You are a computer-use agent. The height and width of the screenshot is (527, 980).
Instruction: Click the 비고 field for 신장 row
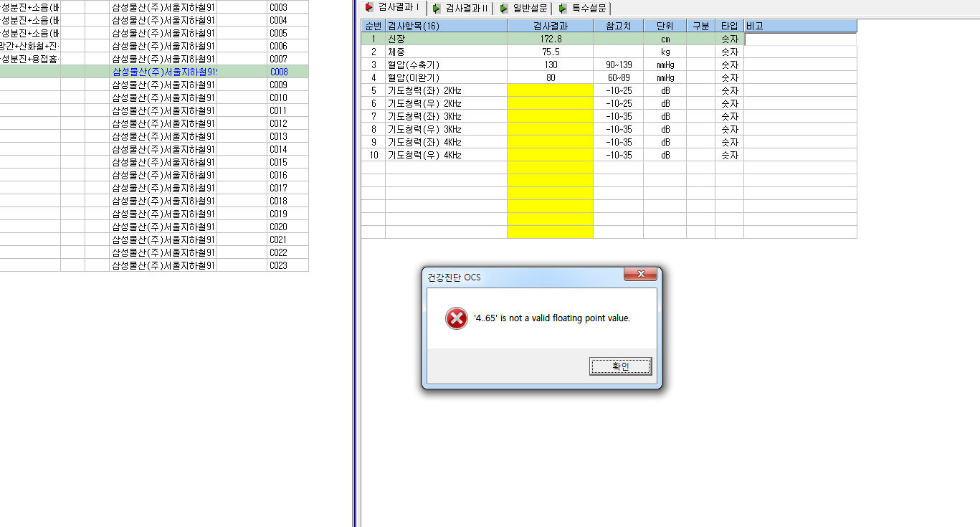point(800,39)
